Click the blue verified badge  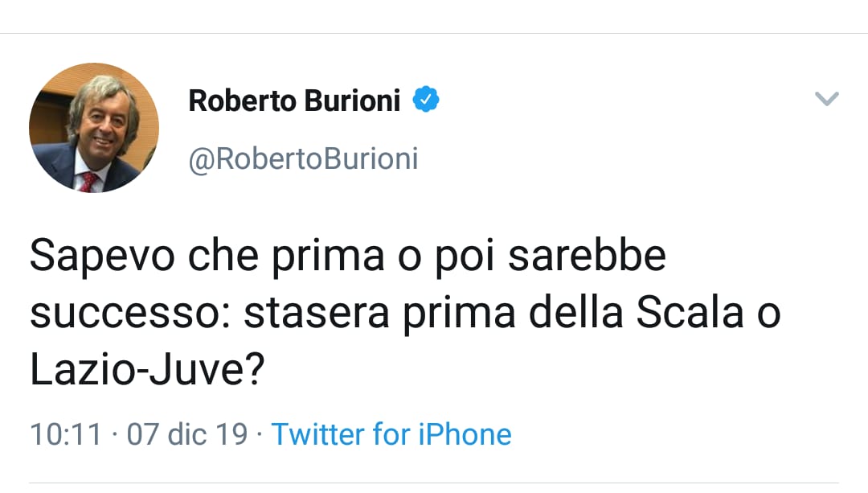tap(426, 101)
